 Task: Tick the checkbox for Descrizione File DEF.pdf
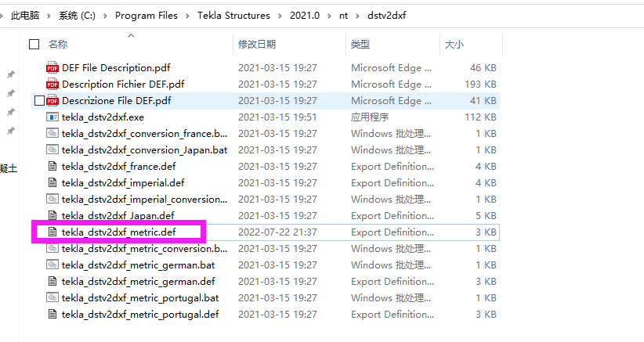(39, 100)
